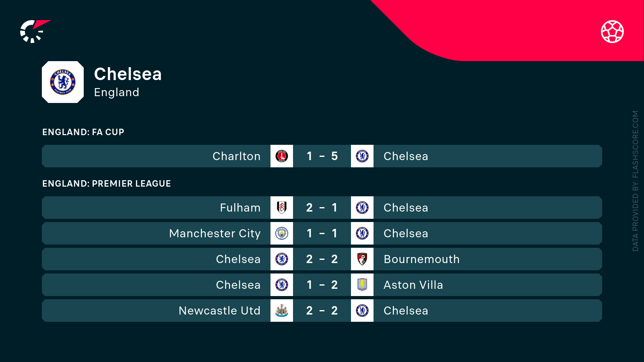Click the Fulham club badge
Viewport: 644px width, 362px height.
click(x=282, y=208)
